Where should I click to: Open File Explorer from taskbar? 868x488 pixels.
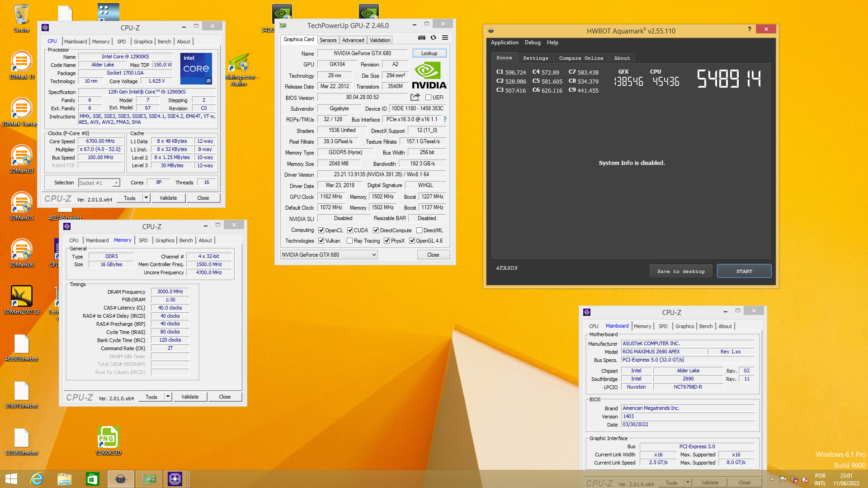tap(65, 479)
